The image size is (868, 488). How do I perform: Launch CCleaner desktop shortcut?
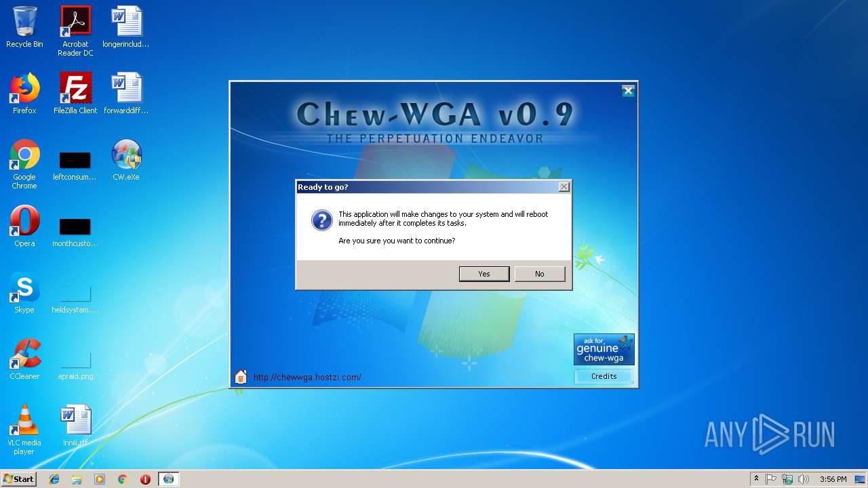24,359
